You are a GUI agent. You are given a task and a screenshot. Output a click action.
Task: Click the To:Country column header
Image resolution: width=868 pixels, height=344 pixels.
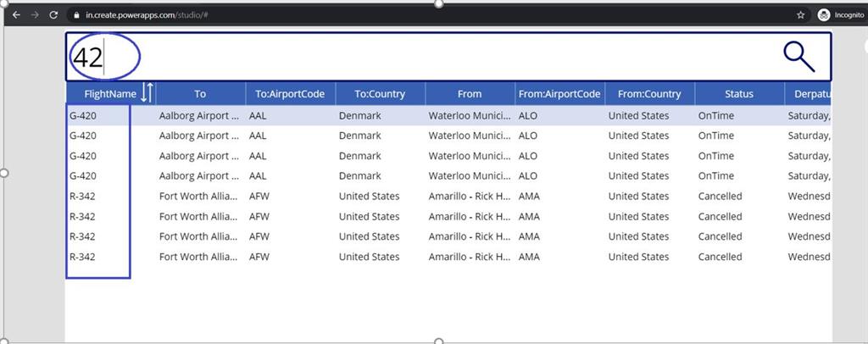380,93
